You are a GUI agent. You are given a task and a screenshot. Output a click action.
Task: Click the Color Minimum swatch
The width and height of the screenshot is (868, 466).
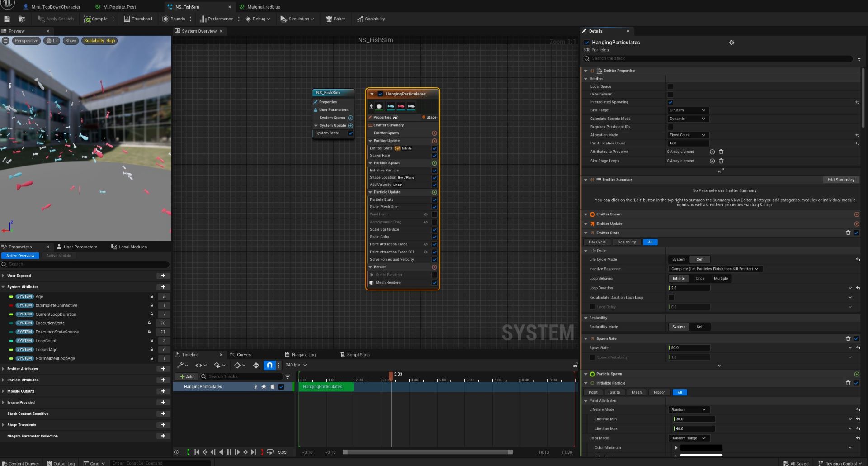pos(701,448)
